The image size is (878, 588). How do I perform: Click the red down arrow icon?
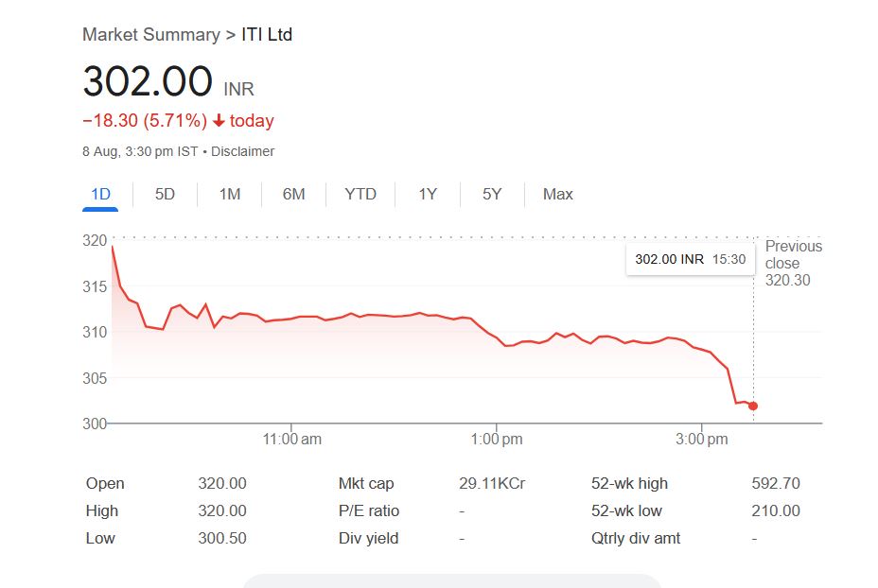pyautogui.click(x=219, y=121)
